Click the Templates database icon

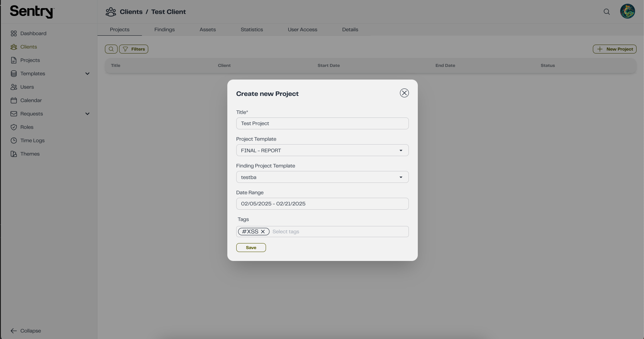point(14,74)
